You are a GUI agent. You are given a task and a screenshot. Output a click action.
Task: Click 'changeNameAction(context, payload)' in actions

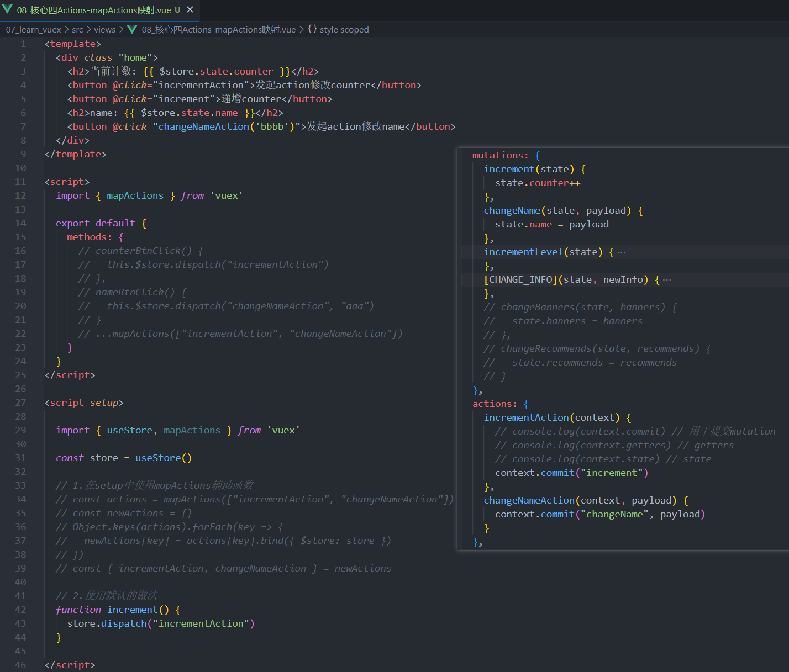(580, 500)
